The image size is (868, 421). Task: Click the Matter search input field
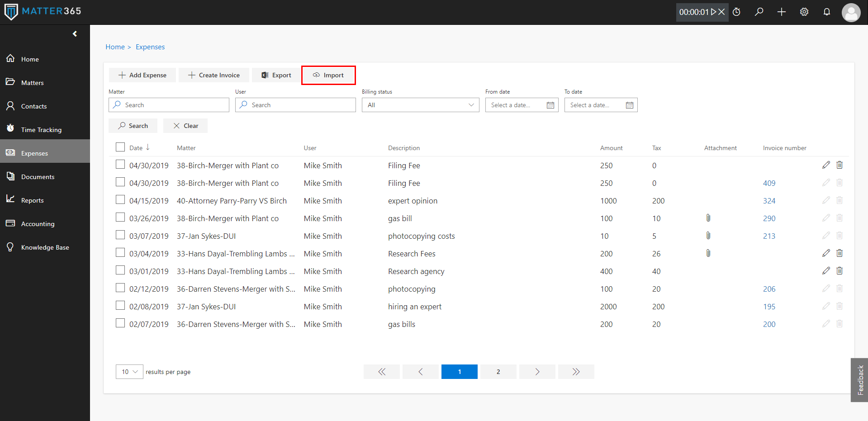tap(169, 105)
